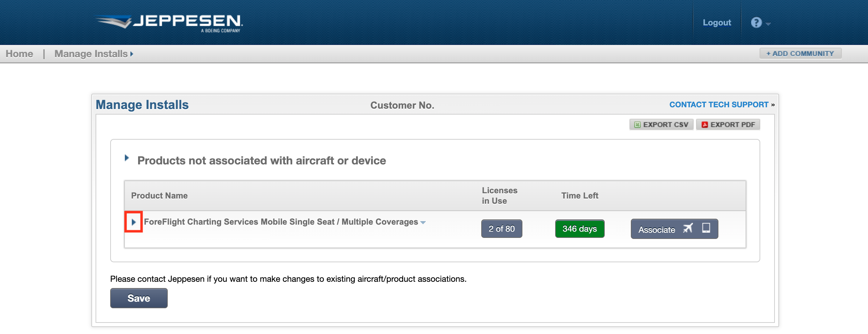Collapse Products not associated section triangle
The height and width of the screenshot is (334, 868).
tap(127, 158)
